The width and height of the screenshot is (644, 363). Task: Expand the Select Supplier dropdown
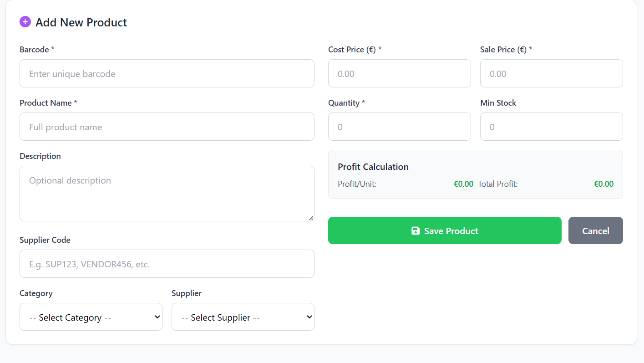point(243,317)
